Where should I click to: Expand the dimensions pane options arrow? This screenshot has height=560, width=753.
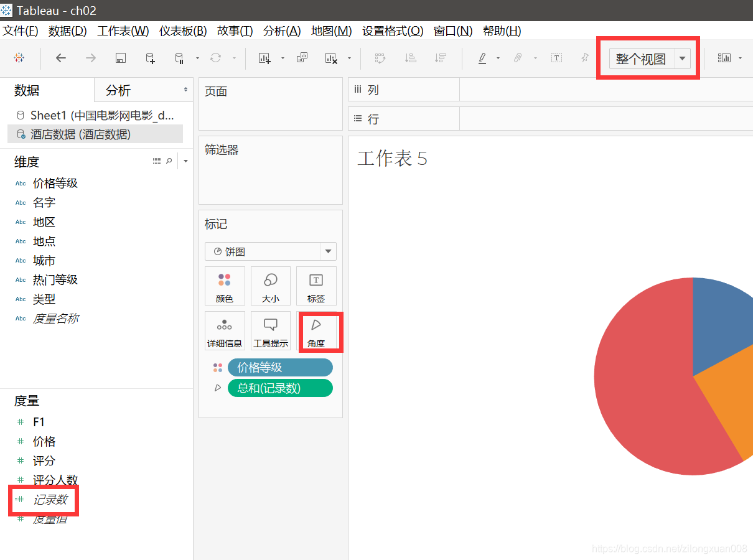[185, 162]
